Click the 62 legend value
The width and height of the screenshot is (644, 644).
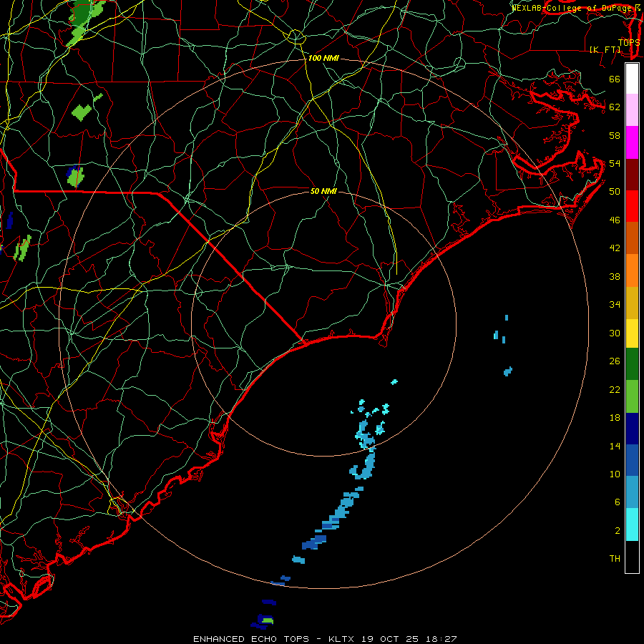(x=615, y=107)
